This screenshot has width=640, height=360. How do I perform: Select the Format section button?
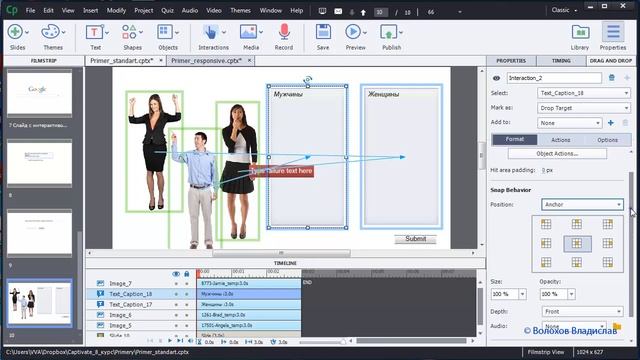point(515,140)
